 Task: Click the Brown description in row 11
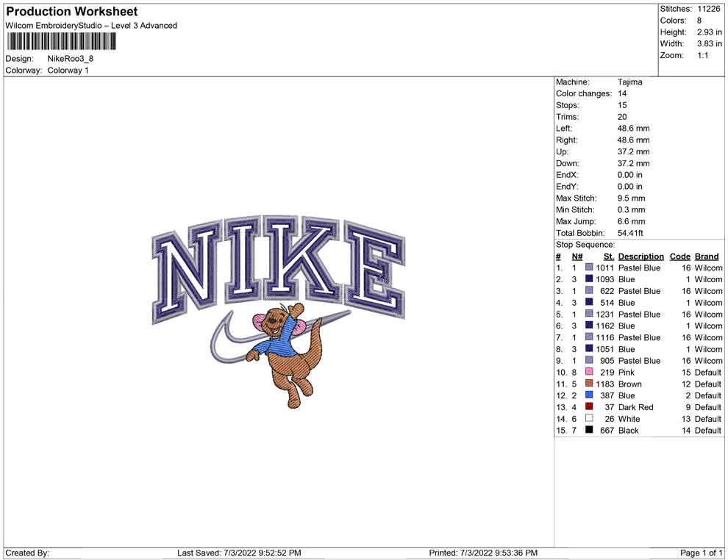point(630,384)
